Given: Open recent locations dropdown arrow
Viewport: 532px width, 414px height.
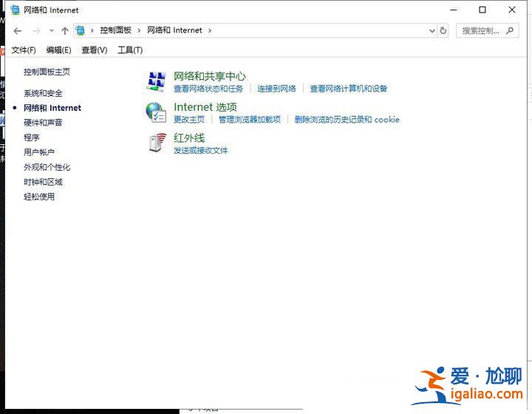Looking at the screenshot, I should point(51,30).
